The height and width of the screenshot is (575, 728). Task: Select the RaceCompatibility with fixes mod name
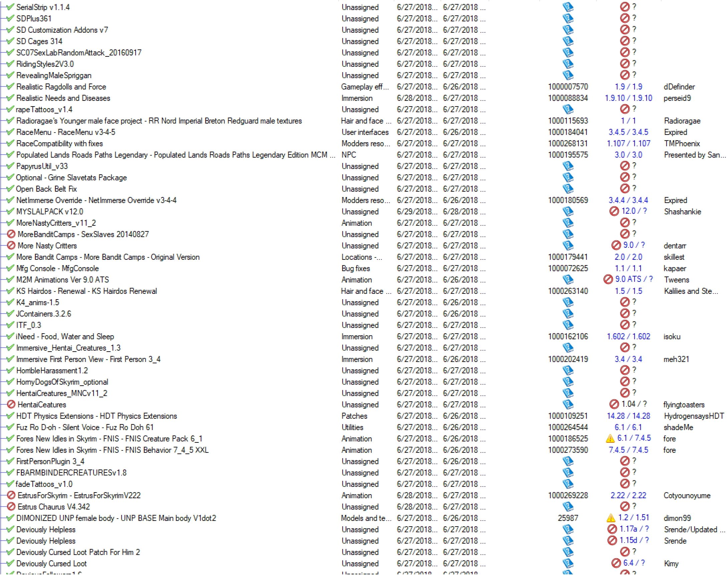pyautogui.click(x=59, y=143)
